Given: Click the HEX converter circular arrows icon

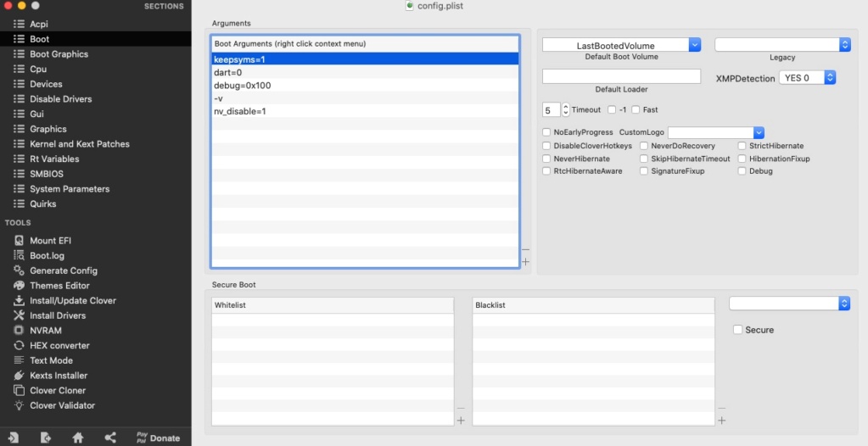Looking at the screenshot, I should click(19, 345).
